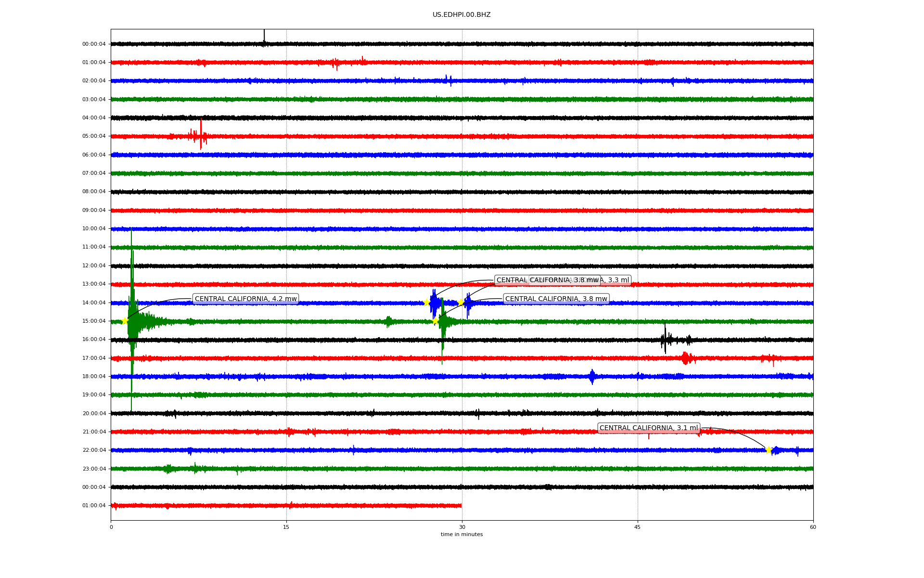Click the 60 minute tick label
924x578 pixels.
pyautogui.click(x=813, y=527)
